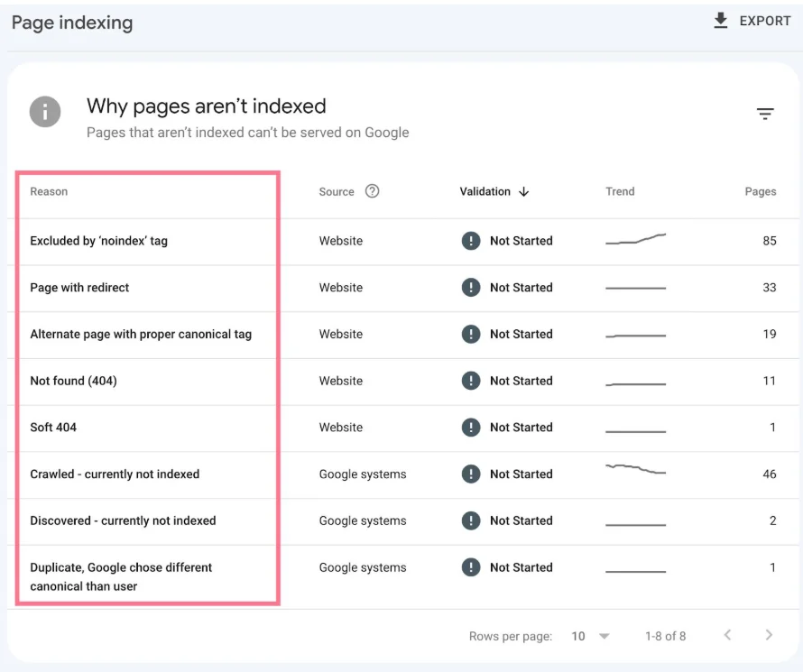Click the Validation sort arrow icon

pyautogui.click(x=524, y=192)
